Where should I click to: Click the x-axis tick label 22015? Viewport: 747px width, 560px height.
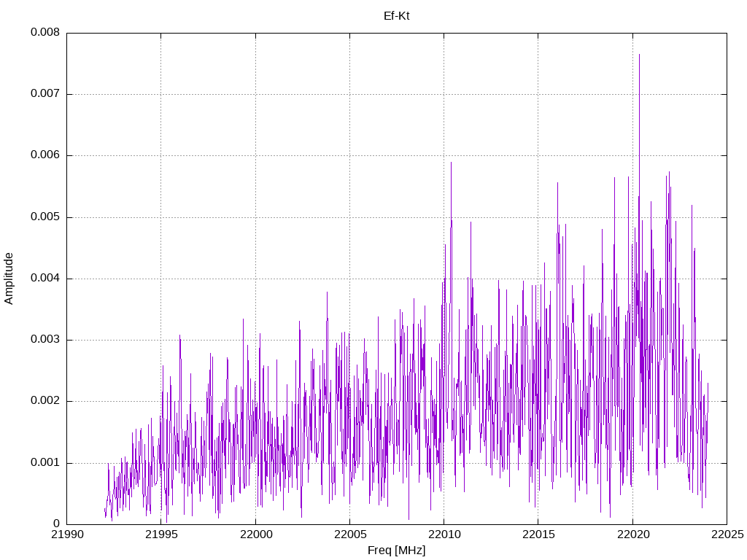coord(538,534)
